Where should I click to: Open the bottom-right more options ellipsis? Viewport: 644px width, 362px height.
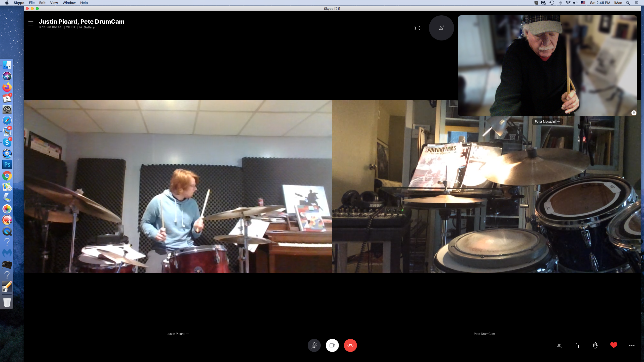632,345
